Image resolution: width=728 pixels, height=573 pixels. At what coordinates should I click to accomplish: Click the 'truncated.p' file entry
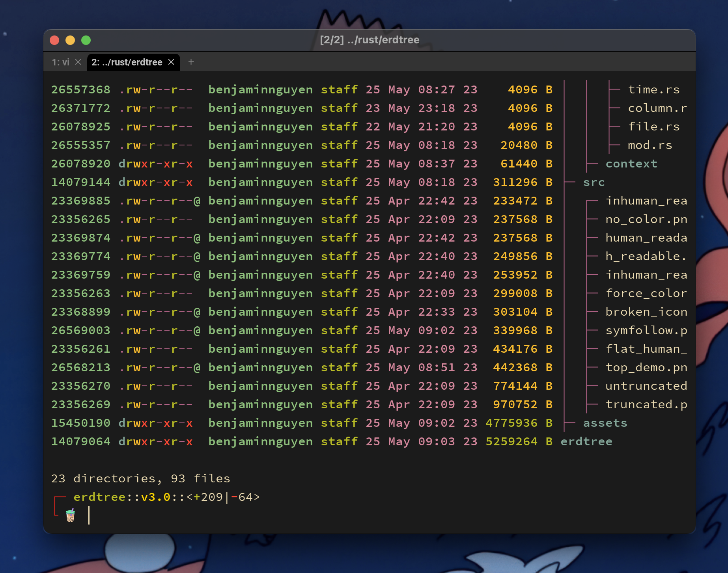click(x=646, y=404)
